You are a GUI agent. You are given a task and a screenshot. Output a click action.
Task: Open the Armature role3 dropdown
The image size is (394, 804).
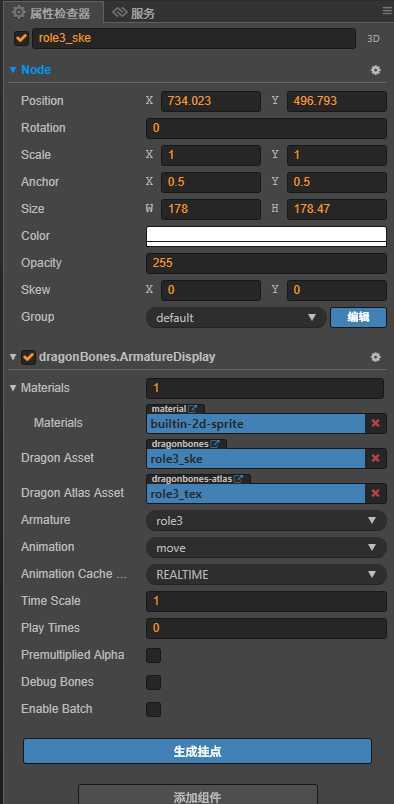click(x=266, y=520)
